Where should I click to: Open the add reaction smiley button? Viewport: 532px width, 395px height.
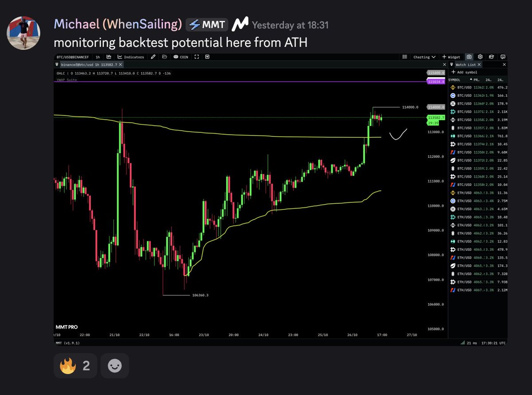tap(115, 366)
